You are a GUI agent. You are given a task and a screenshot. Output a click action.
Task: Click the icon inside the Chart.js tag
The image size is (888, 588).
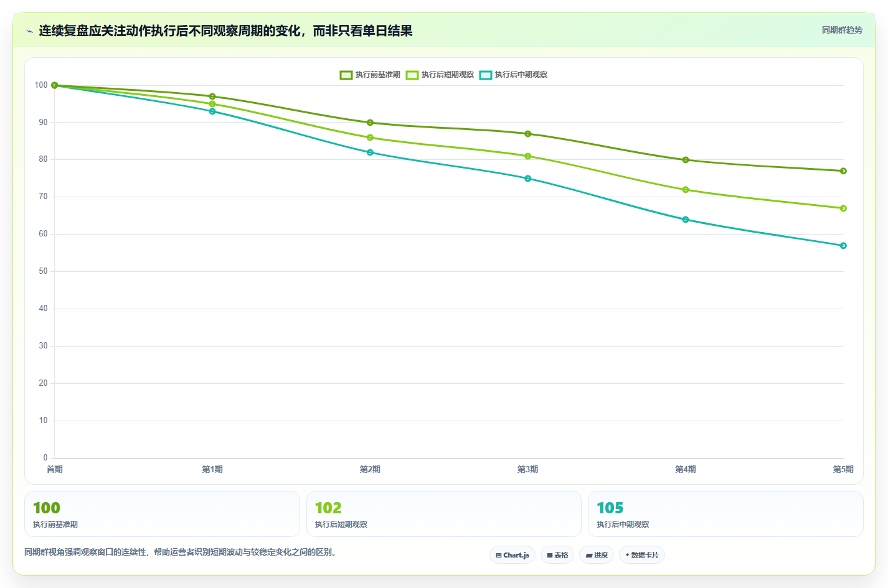point(499,555)
